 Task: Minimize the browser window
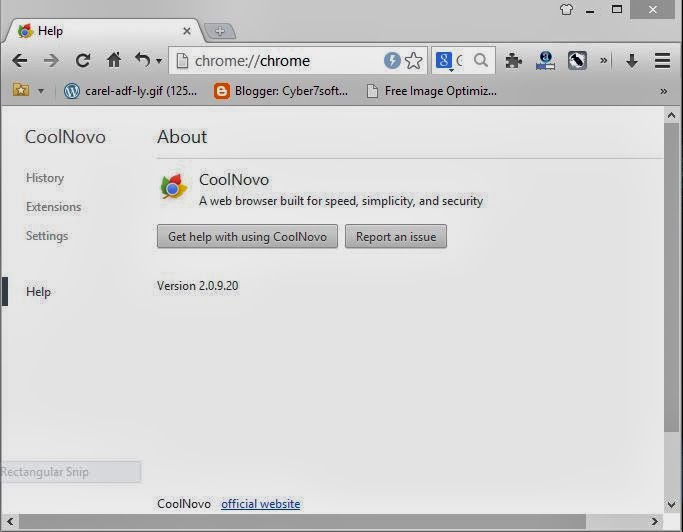(590, 10)
